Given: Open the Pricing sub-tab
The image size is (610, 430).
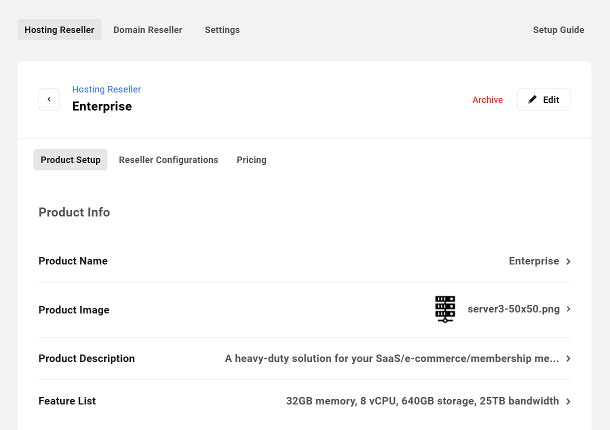Looking at the screenshot, I should (251, 160).
